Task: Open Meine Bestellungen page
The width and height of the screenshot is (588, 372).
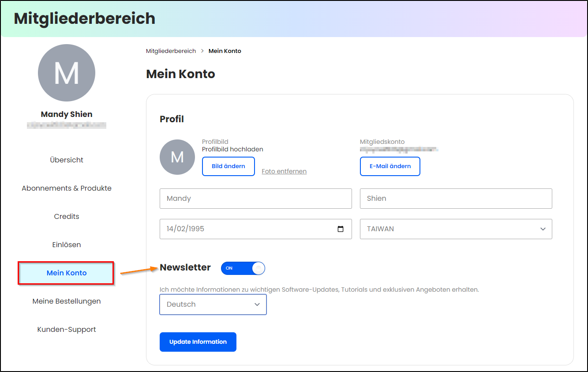Action: click(67, 301)
